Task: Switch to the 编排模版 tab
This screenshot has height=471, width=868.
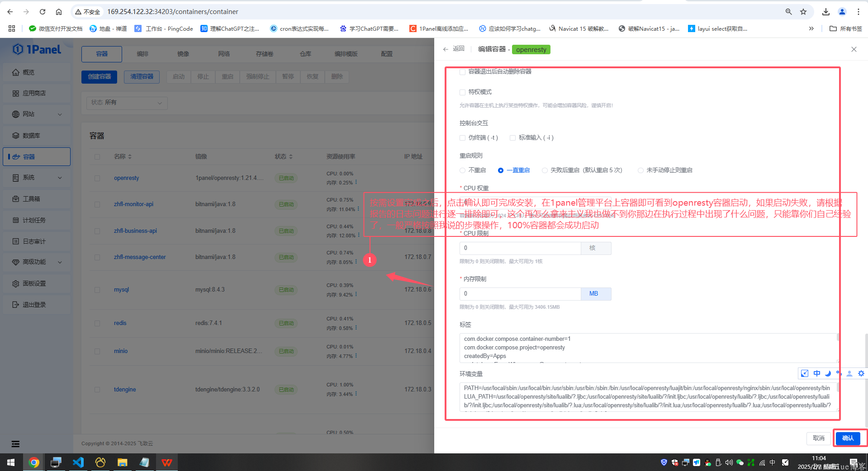Action: [346, 54]
